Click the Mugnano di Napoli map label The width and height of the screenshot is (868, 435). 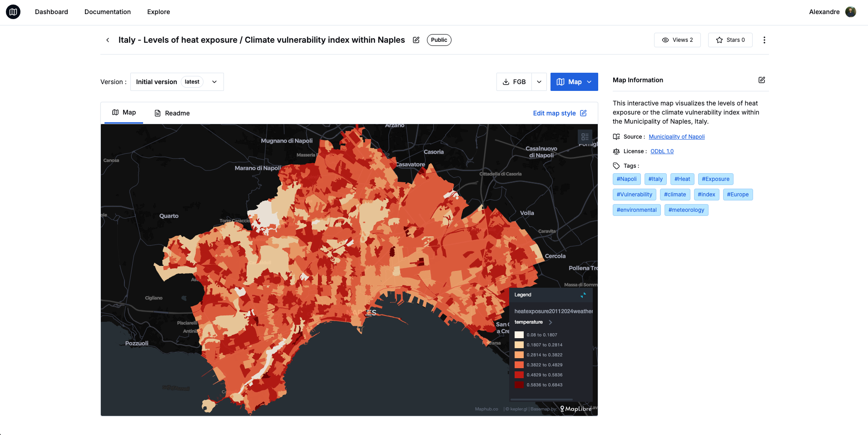click(287, 141)
